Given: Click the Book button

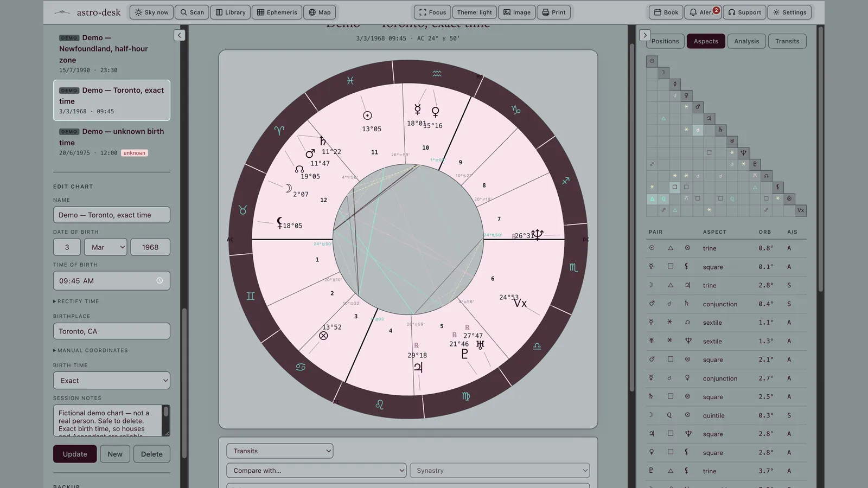Looking at the screenshot, I should coord(666,12).
